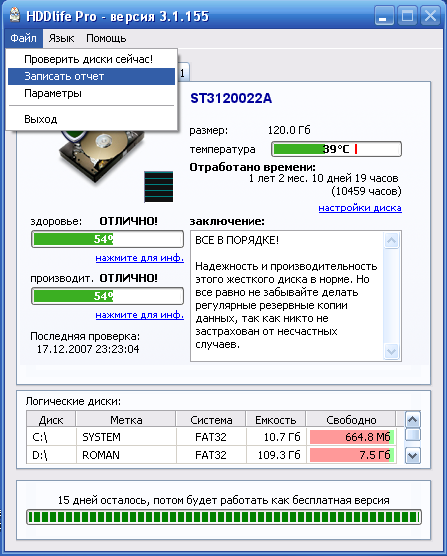
Task: Click the HDDlife app icon in title bar
Action: tap(14, 15)
